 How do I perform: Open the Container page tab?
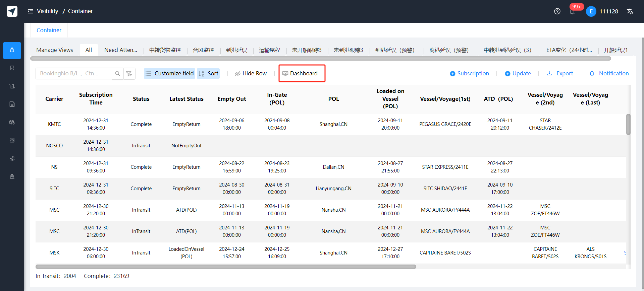coord(49,30)
